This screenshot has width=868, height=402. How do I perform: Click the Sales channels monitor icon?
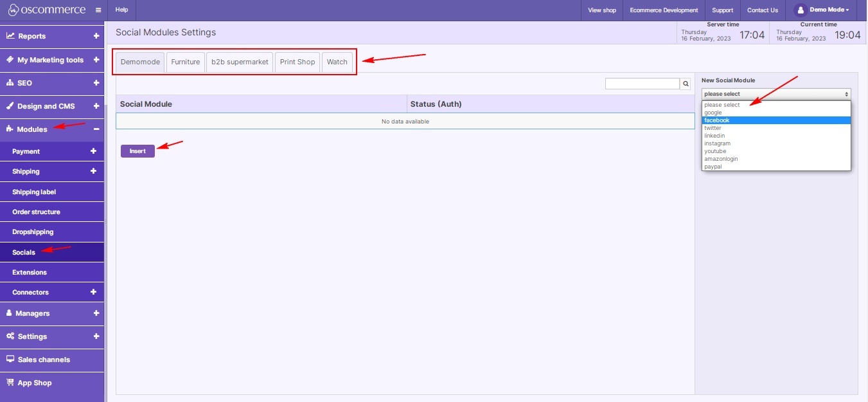point(10,360)
